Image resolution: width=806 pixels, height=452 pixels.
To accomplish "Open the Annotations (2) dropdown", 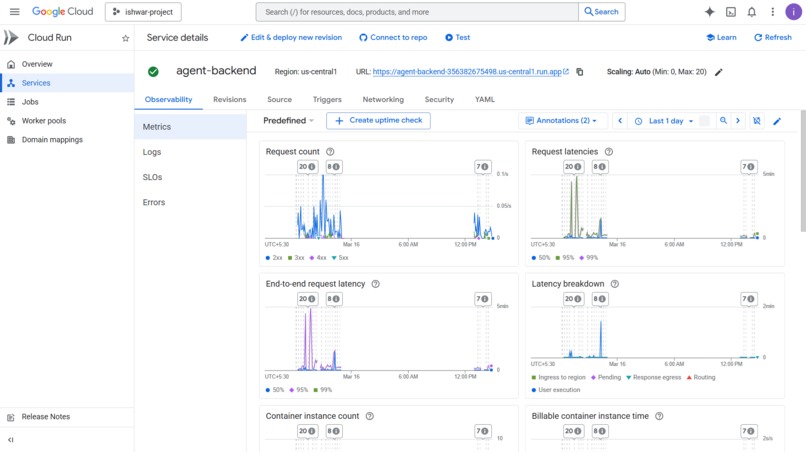I will pos(563,120).
